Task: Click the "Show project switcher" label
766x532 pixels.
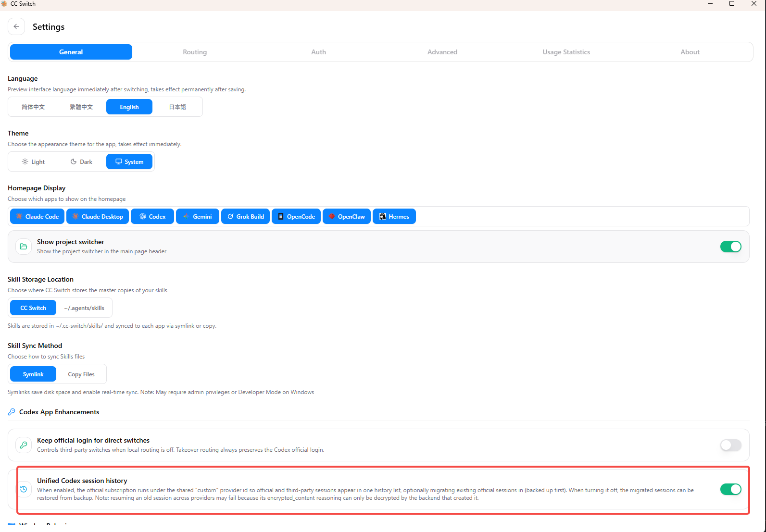Action: click(x=71, y=242)
